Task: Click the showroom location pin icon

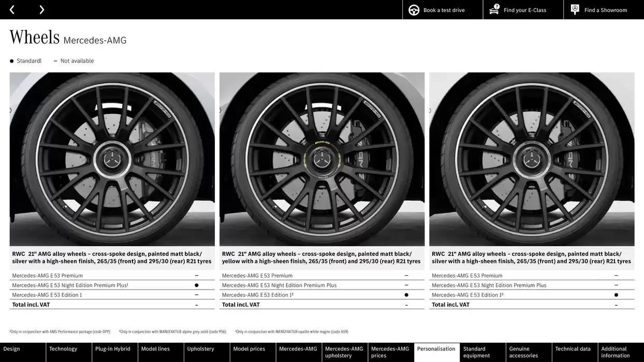Action: pos(575,9)
